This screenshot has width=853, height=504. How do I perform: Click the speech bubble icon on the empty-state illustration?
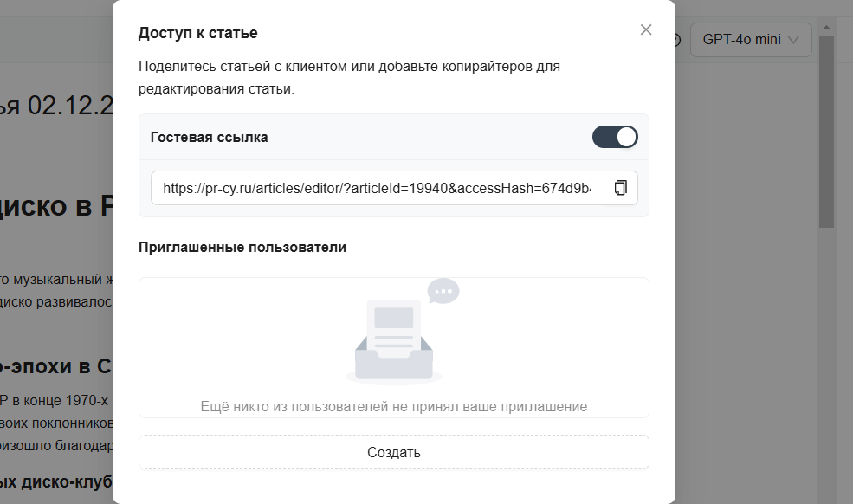(443, 292)
